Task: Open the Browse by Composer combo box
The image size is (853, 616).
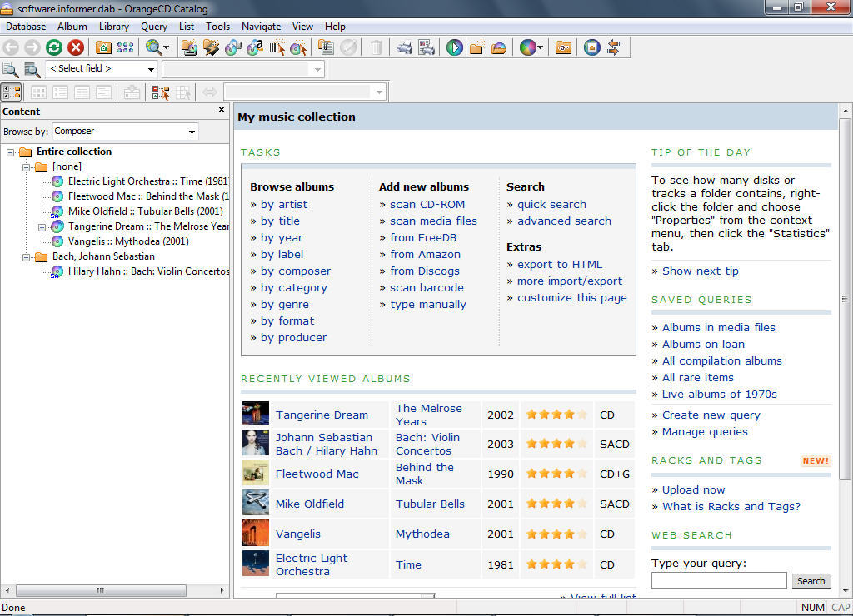Action: tap(125, 131)
